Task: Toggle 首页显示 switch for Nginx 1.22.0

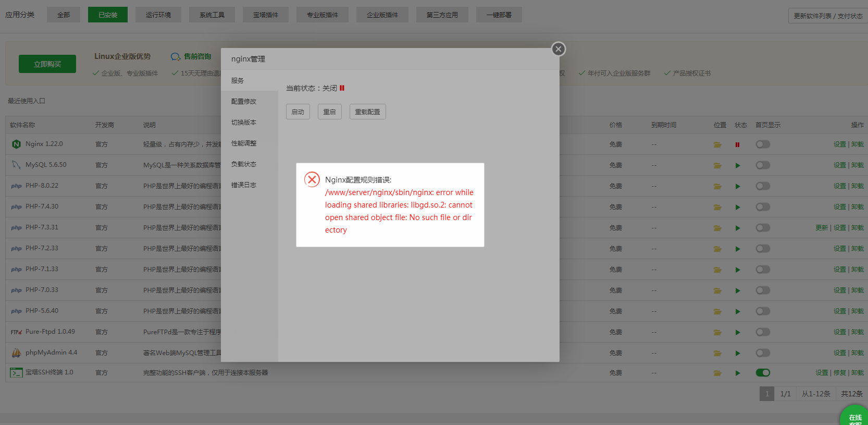Action: 763,144
